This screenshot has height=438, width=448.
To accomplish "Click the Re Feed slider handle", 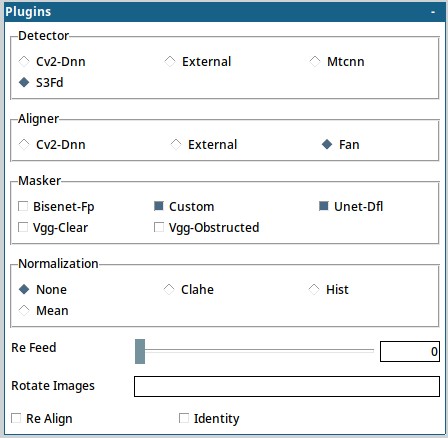I will pos(140,351).
